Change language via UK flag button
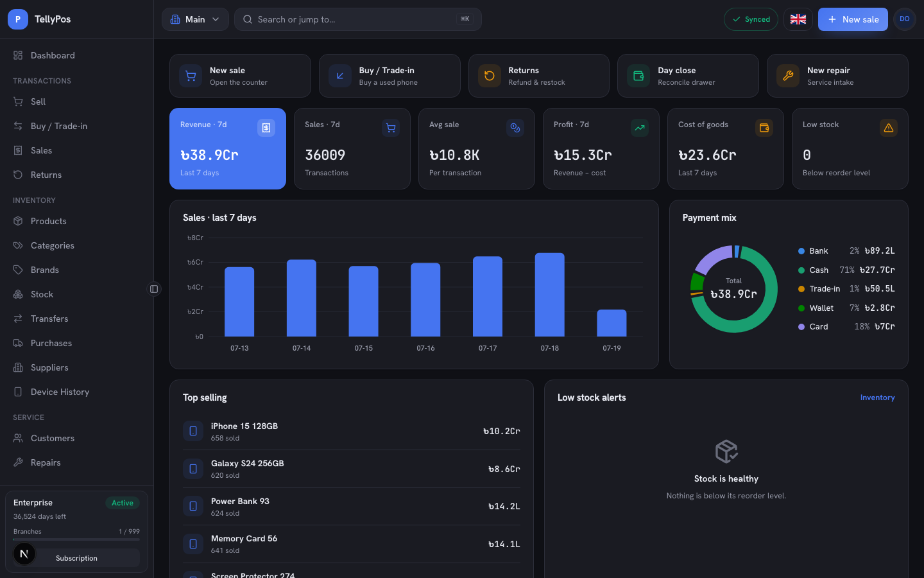This screenshot has width=924, height=578. tap(798, 19)
